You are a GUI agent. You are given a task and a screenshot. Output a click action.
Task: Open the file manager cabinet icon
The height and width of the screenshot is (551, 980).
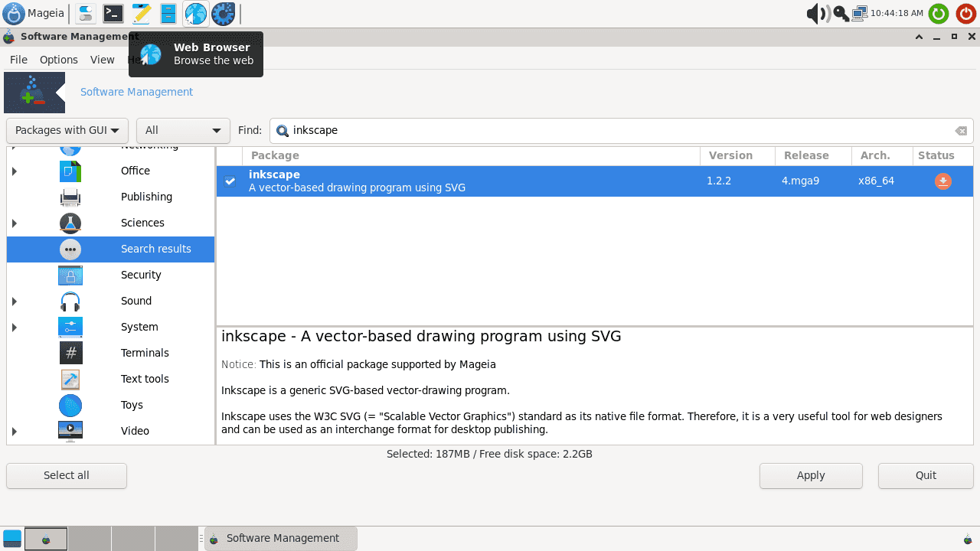(x=168, y=13)
